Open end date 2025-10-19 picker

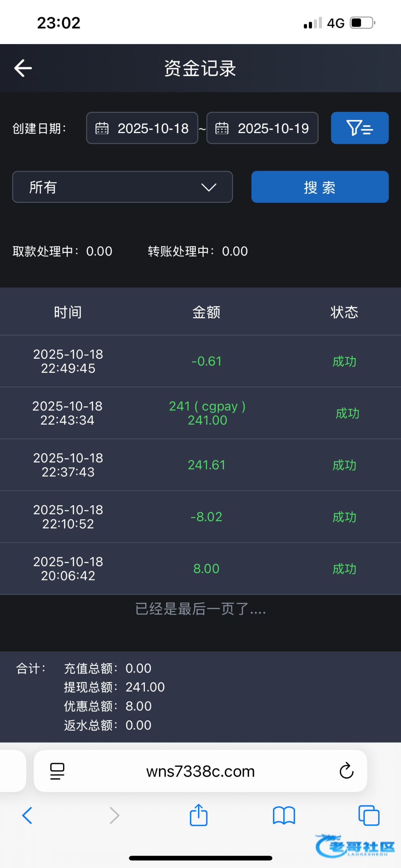click(x=273, y=128)
